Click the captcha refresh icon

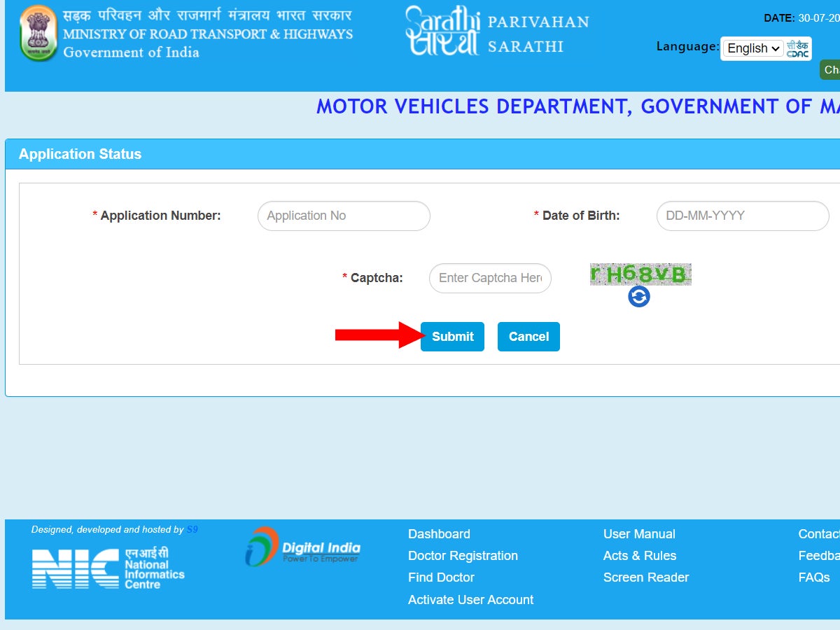pyautogui.click(x=638, y=297)
